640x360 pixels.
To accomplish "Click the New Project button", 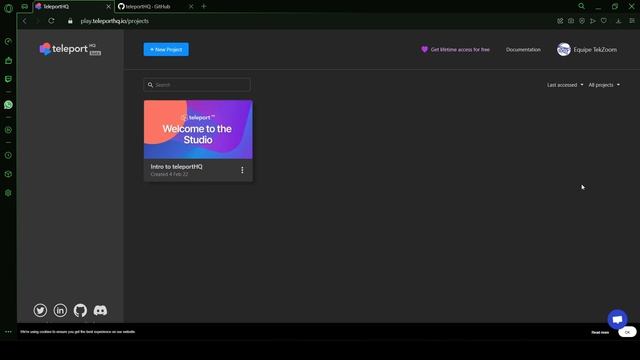I will pyautogui.click(x=166, y=49).
